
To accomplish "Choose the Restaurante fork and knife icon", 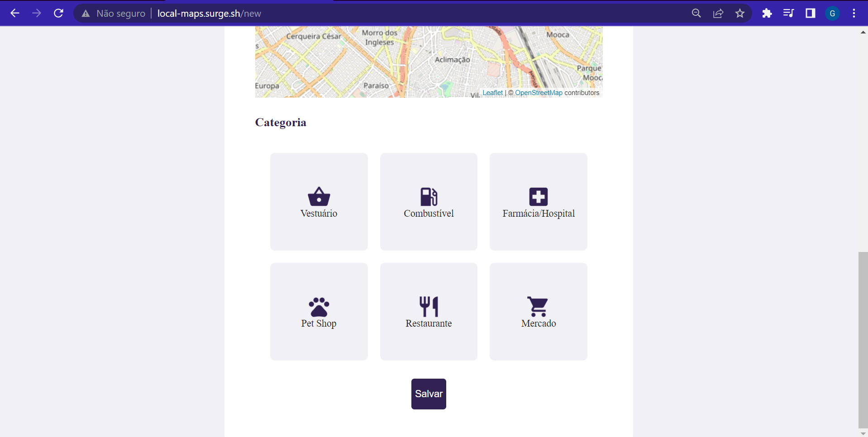I will point(429,306).
